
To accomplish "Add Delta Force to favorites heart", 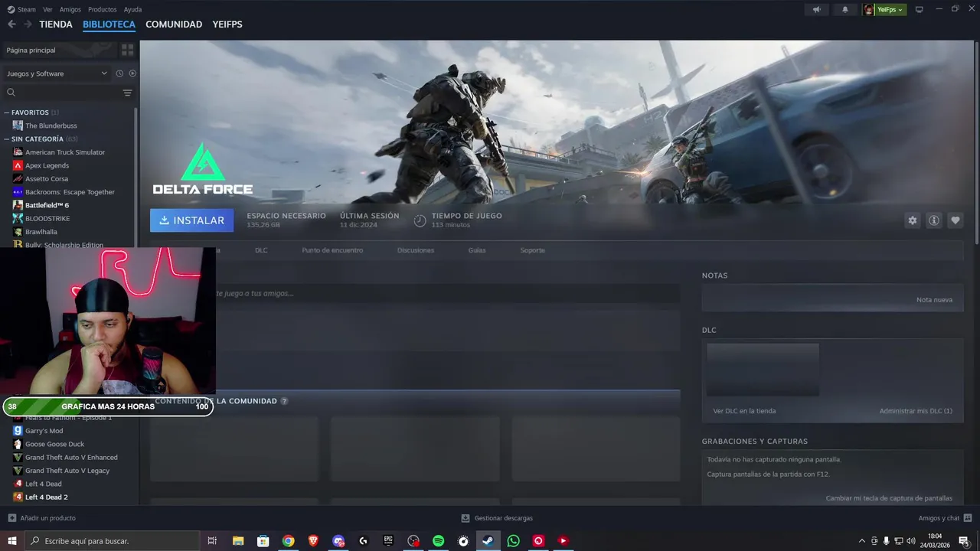I will (x=955, y=220).
